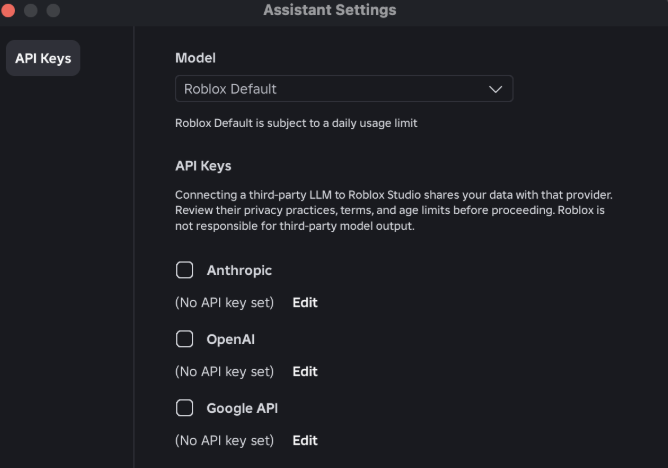668x468 pixels.
Task: Click the Anthropic provider label
Action: click(x=239, y=270)
